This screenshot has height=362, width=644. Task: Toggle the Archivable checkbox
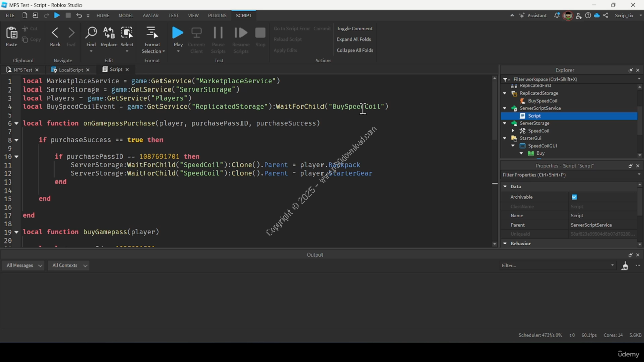574,197
